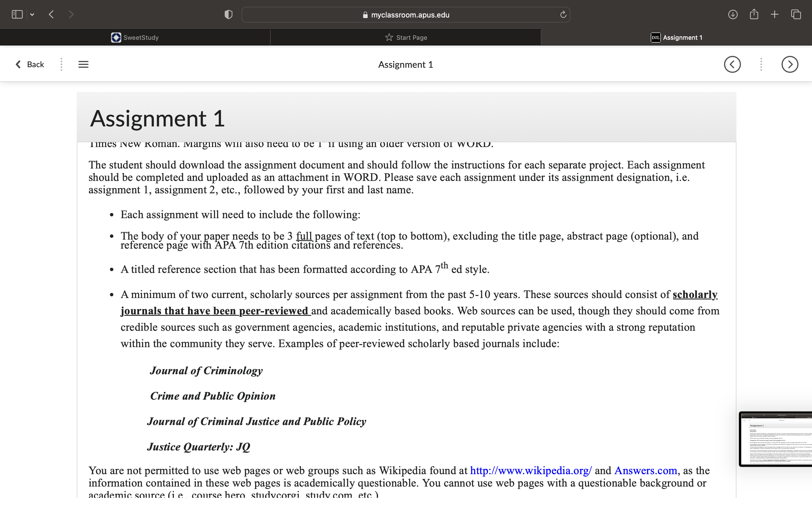Show tab overview icon
812x508 pixels.
(796, 14)
